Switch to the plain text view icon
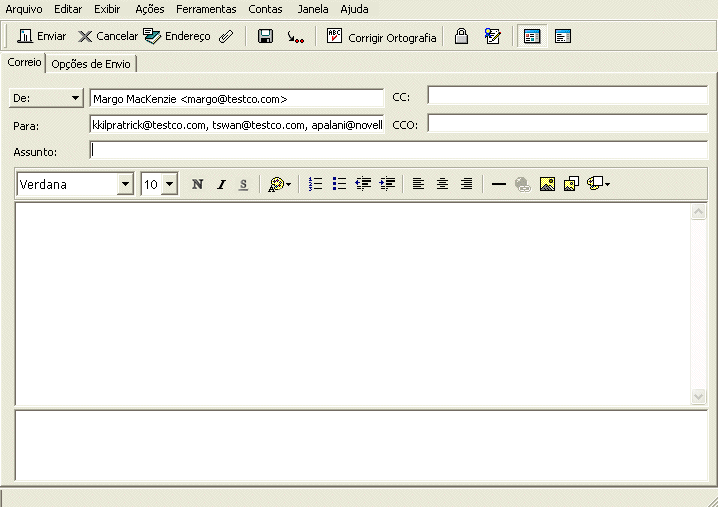 [563, 36]
